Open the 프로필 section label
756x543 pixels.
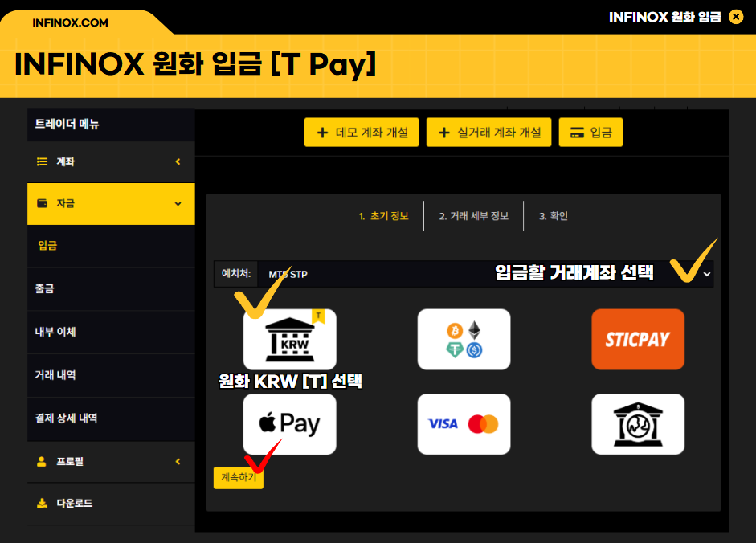(x=70, y=462)
